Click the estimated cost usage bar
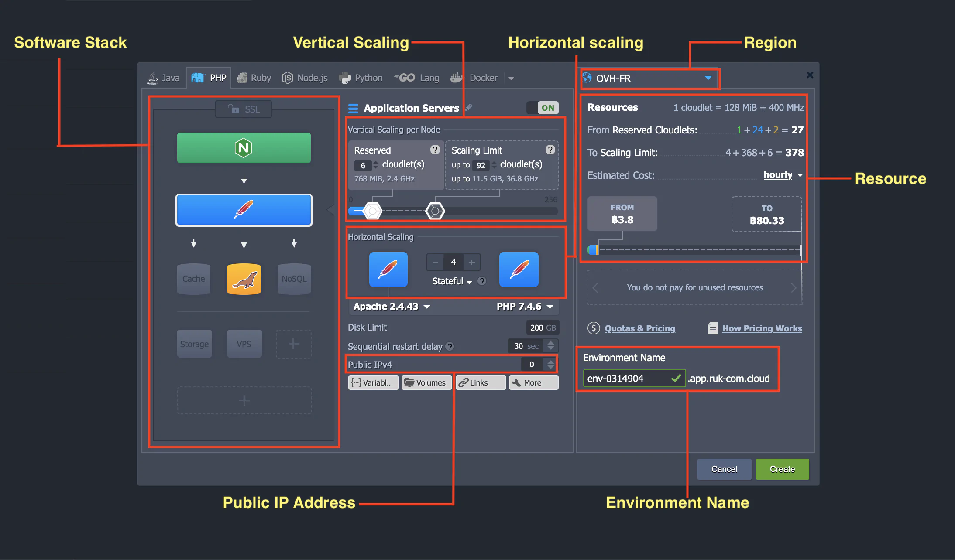Screen dimensions: 955x560 695,250
